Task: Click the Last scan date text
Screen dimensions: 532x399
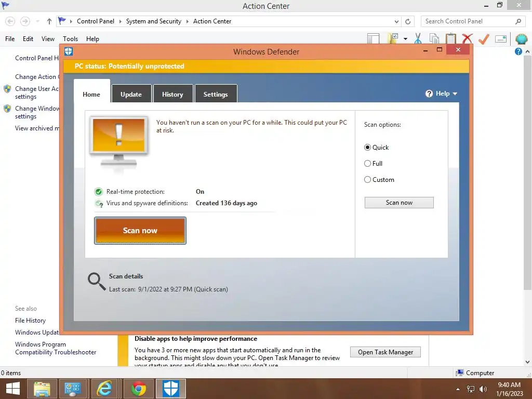Action: (x=168, y=289)
